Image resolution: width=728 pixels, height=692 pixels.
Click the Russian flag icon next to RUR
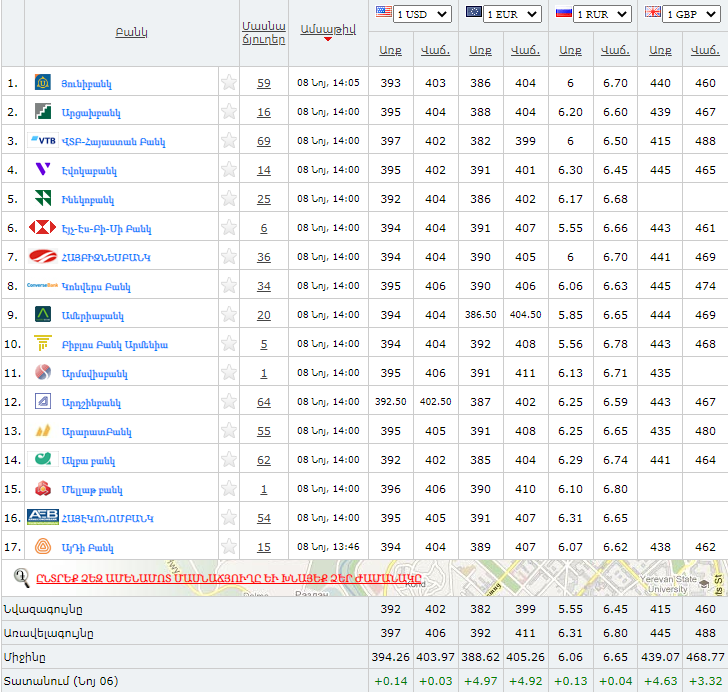564,12
